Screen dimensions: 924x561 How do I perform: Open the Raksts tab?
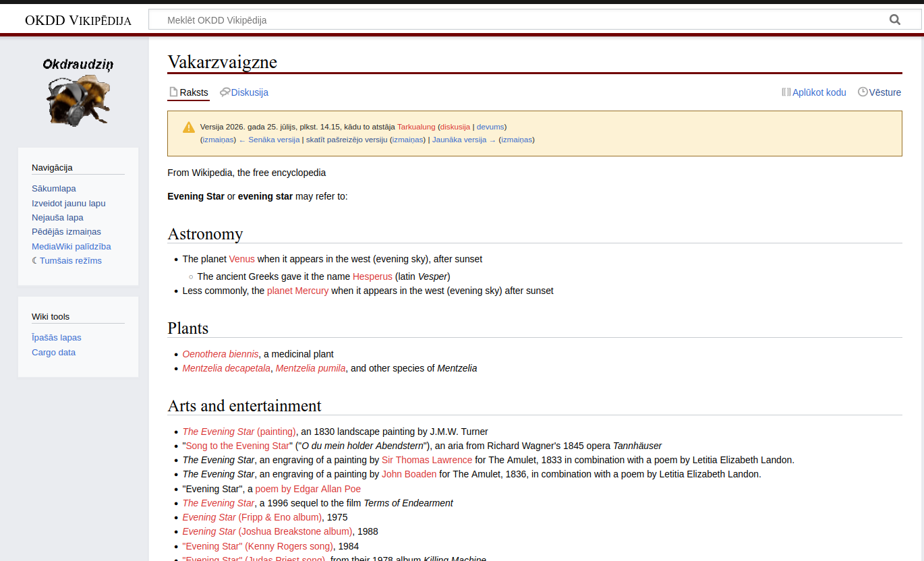[x=188, y=92]
